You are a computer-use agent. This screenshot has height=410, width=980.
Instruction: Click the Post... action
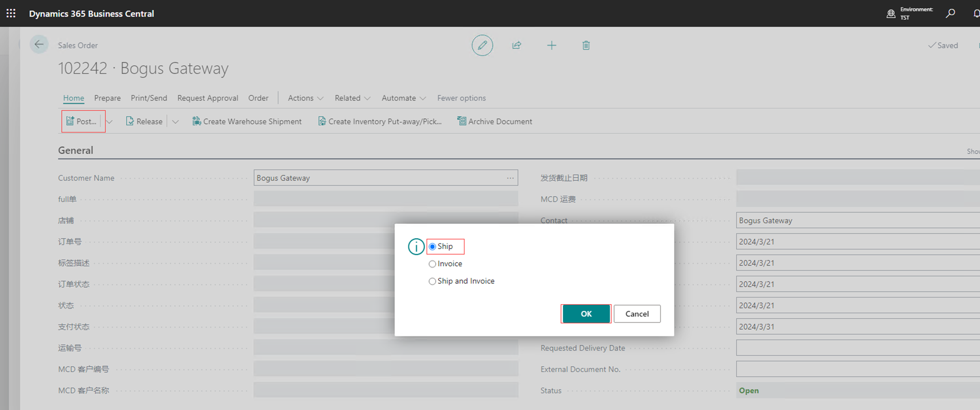coord(81,121)
